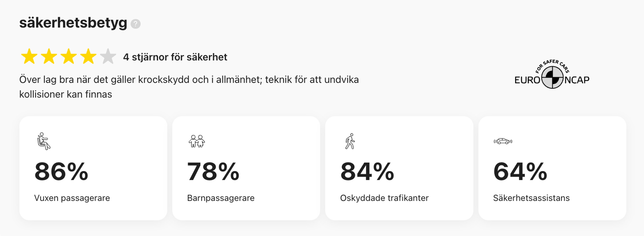Click the help question mark beside säkerhetsbetyg
644x236 pixels.
click(x=136, y=24)
